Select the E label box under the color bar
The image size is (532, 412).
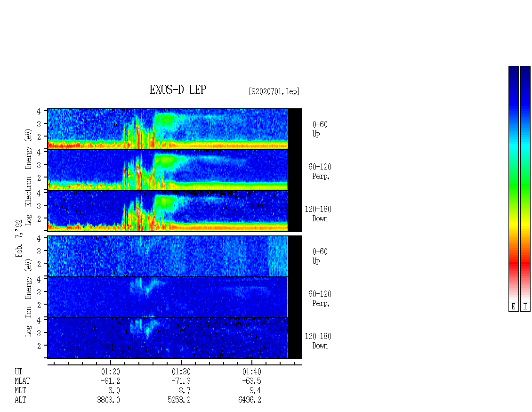[513, 307]
